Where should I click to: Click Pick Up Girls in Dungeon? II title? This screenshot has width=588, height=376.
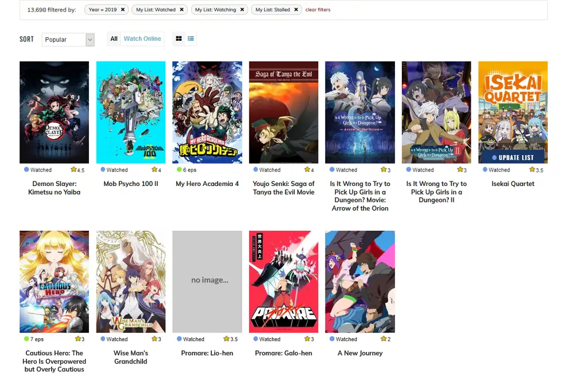[x=436, y=192]
